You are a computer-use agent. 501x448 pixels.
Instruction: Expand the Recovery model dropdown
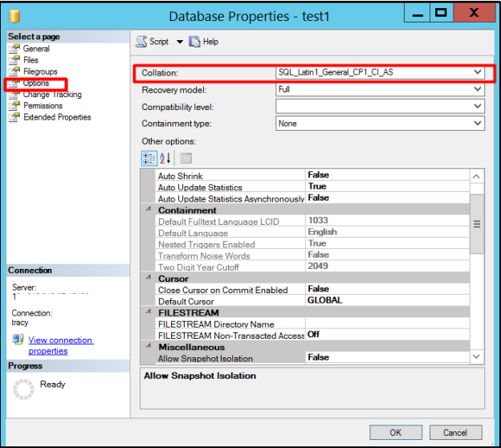coord(478,90)
